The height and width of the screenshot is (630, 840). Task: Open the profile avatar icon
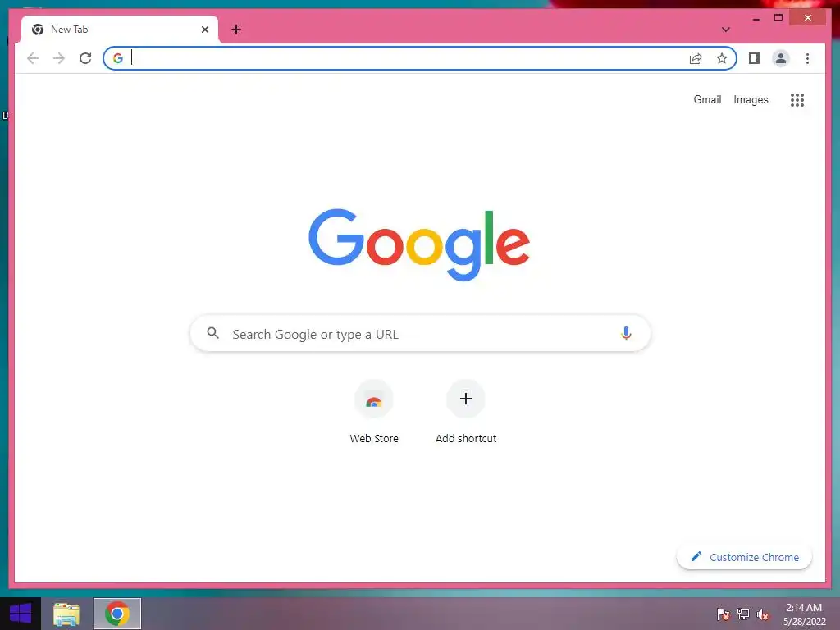[x=781, y=58]
